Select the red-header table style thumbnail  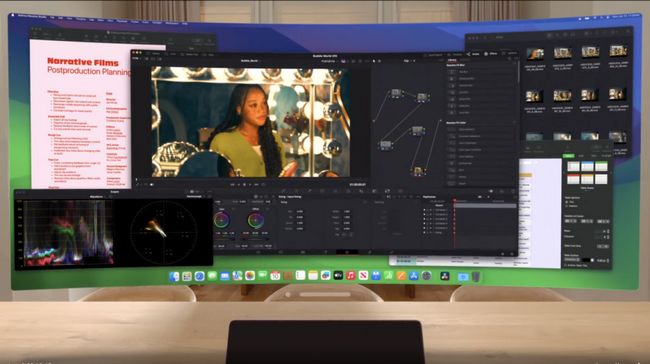(573, 179)
